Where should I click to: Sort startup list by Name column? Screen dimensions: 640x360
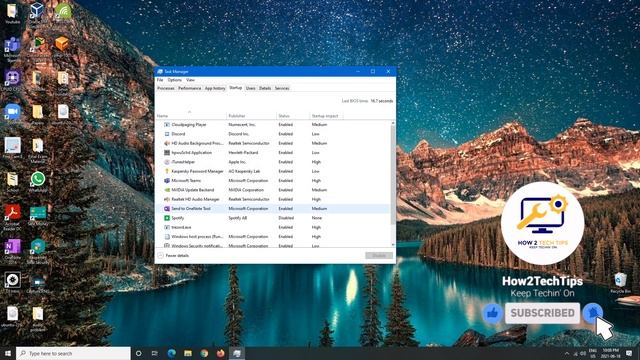[x=191, y=116]
